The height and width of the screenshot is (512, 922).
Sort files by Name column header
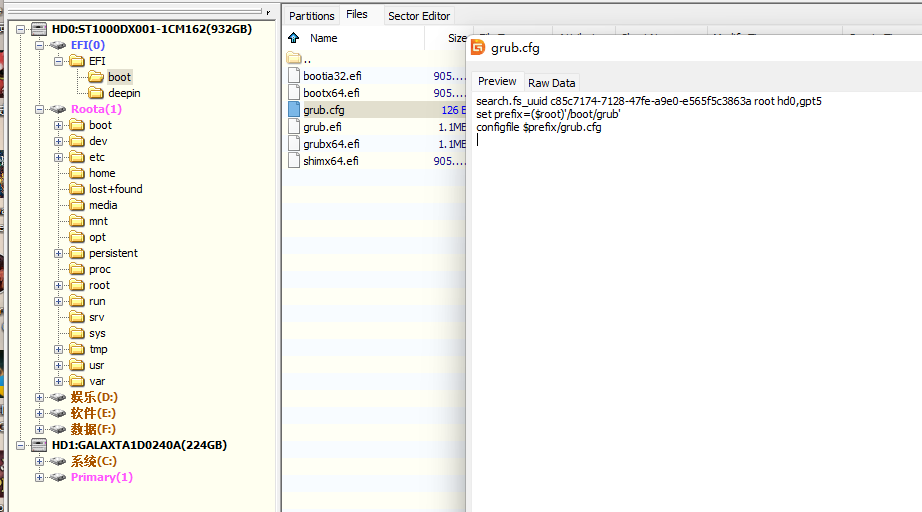324,38
